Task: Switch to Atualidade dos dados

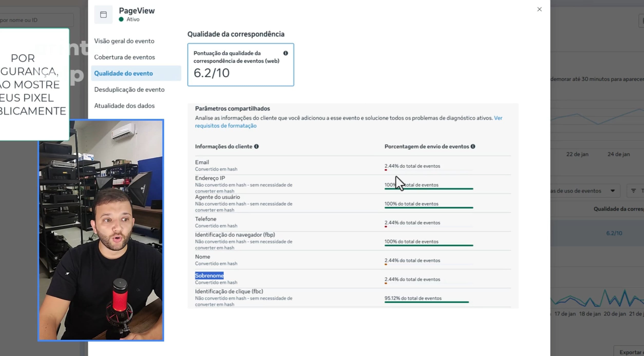Action: pyautogui.click(x=124, y=106)
